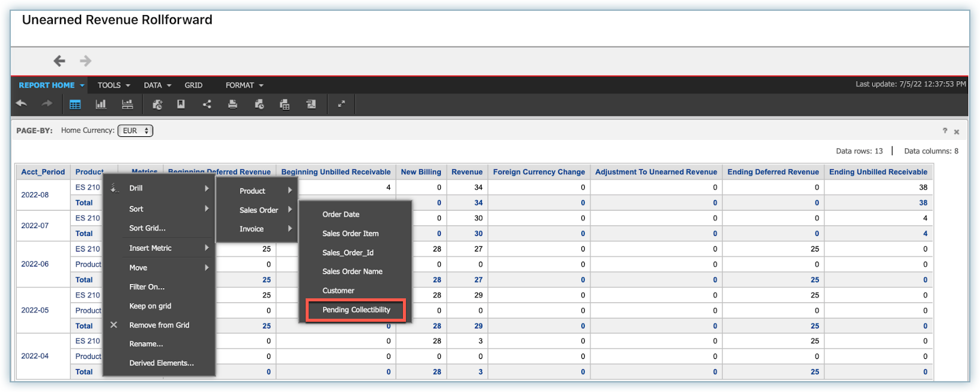Select the combined Grid and Graph view icon

tap(127, 104)
